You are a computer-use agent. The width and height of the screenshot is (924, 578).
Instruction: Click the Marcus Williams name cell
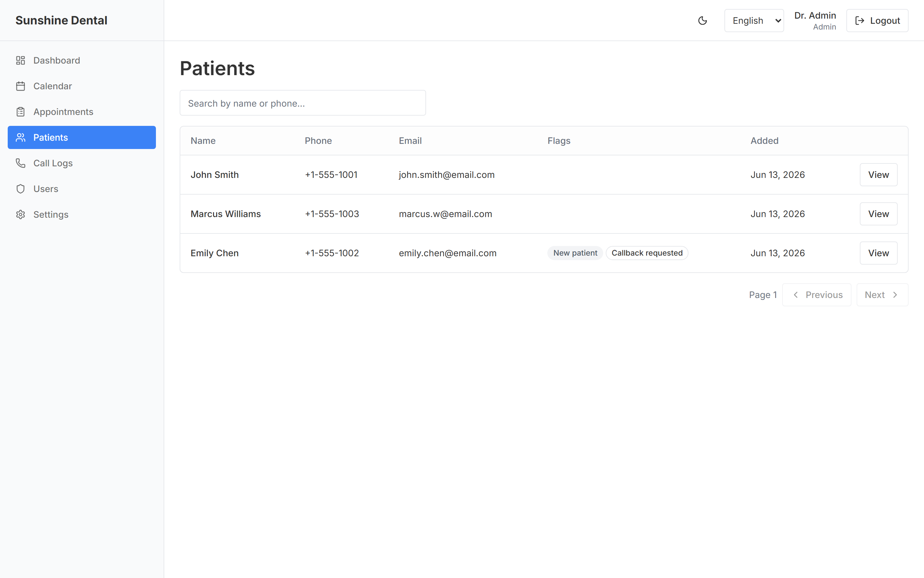pos(226,214)
